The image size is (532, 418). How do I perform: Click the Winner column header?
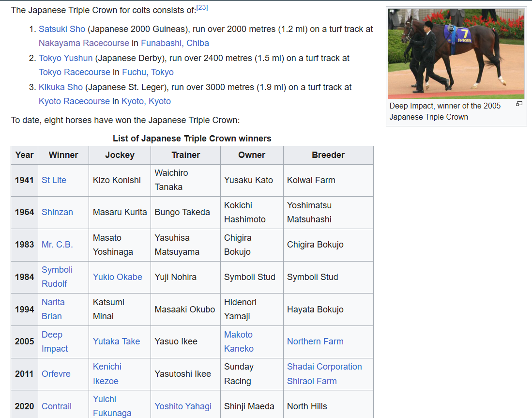(63, 155)
